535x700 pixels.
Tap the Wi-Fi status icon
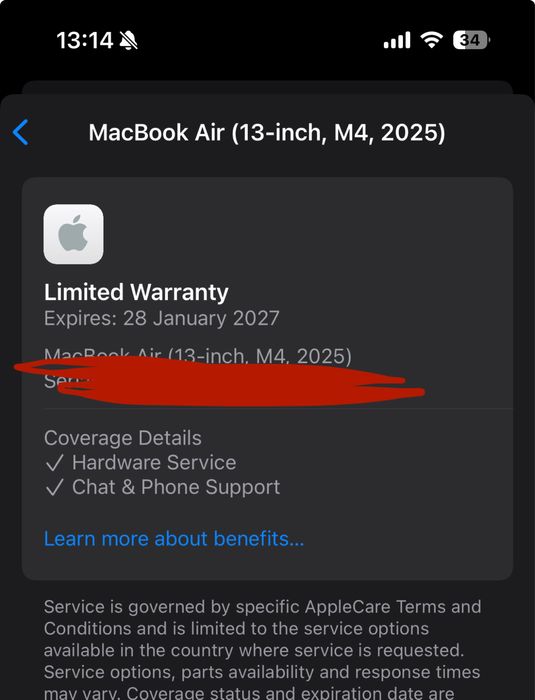431,40
